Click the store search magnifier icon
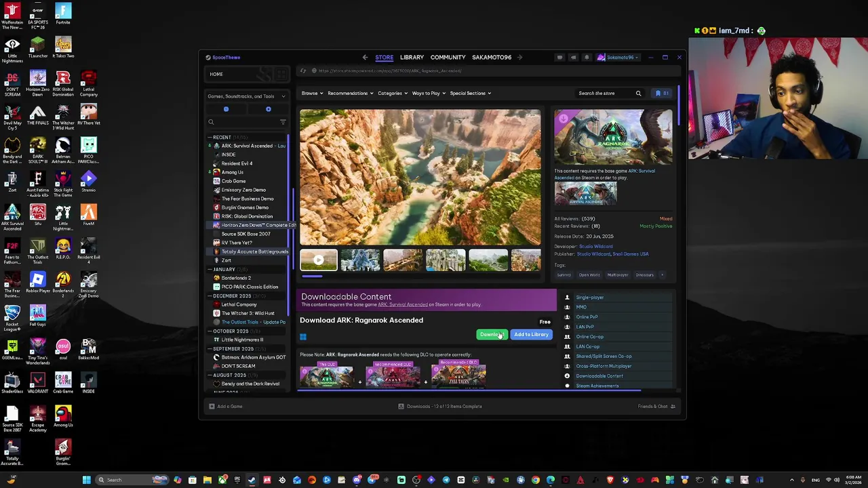The width and height of the screenshot is (868, 488). [638, 94]
